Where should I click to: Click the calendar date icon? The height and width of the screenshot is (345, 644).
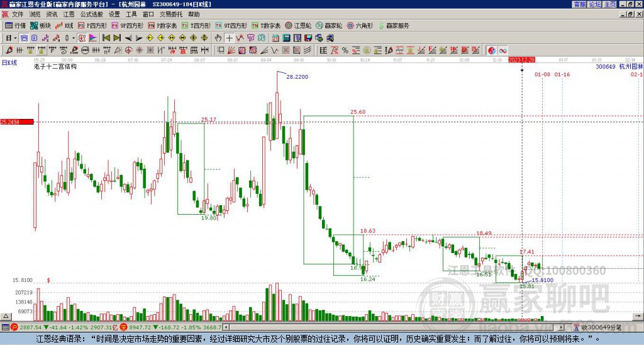[275, 38]
